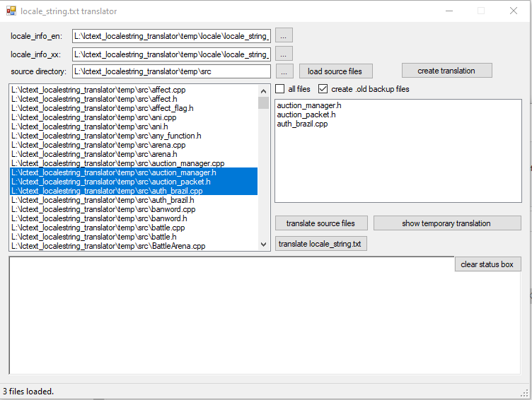Screen dimensions: 532x400
Task: Click the file list scroll up arrow
Action: point(263,91)
